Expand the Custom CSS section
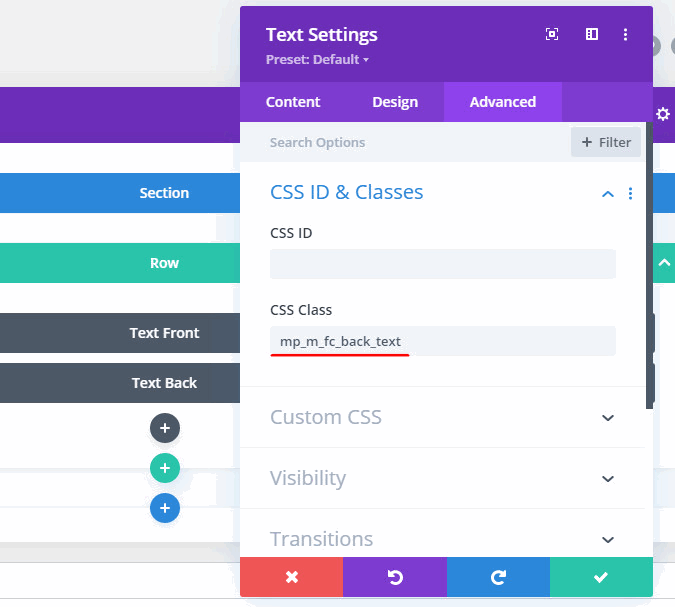Image resolution: width=675 pixels, height=607 pixels. 608,417
